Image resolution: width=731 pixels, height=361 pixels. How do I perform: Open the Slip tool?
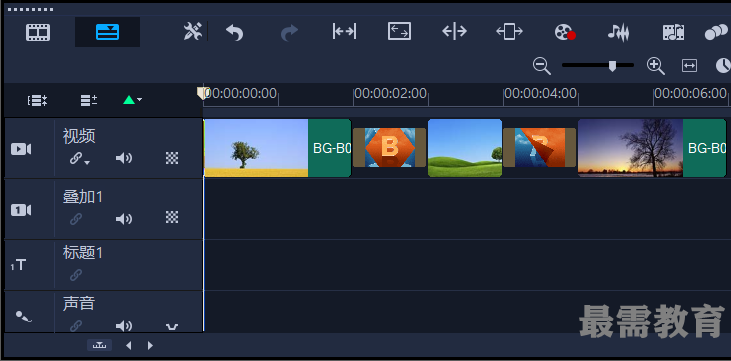coord(344,32)
